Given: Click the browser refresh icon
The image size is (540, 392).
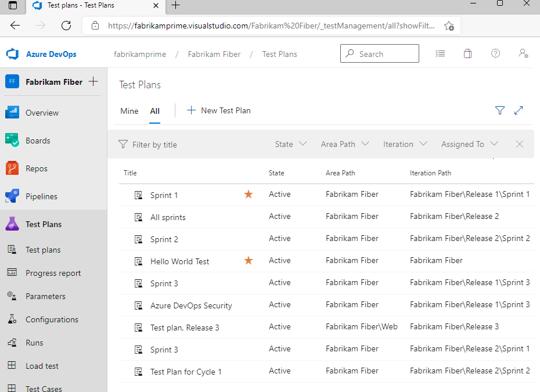Looking at the screenshot, I should (x=66, y=26).
